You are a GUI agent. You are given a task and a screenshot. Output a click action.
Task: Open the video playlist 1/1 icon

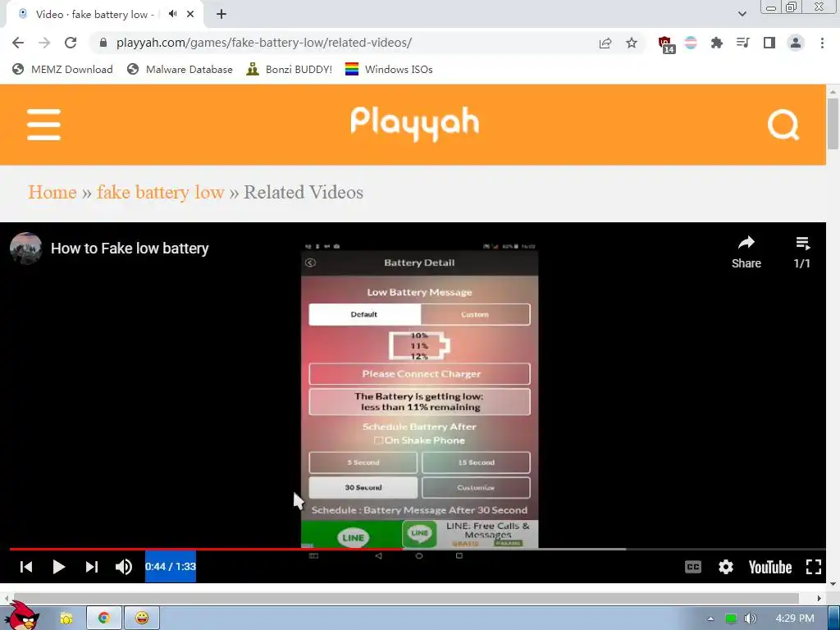coord(802,252)
